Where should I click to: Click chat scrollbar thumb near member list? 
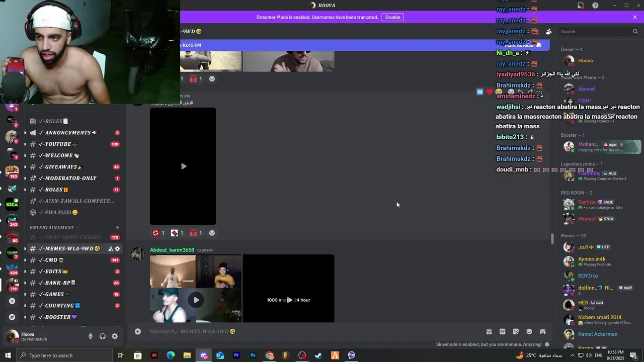552,239
